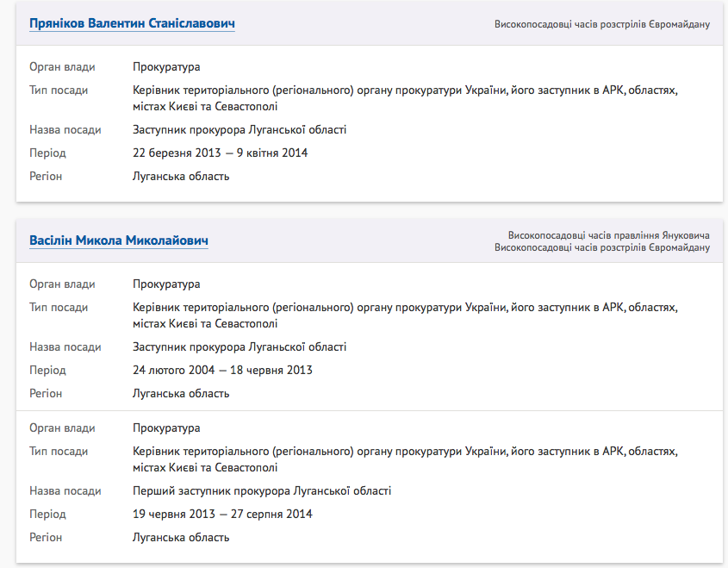The height and width of the screenshot is (568, 728).
Task: Open the Васілін Микола Миколайович profile link
Action: pos(119,240)
